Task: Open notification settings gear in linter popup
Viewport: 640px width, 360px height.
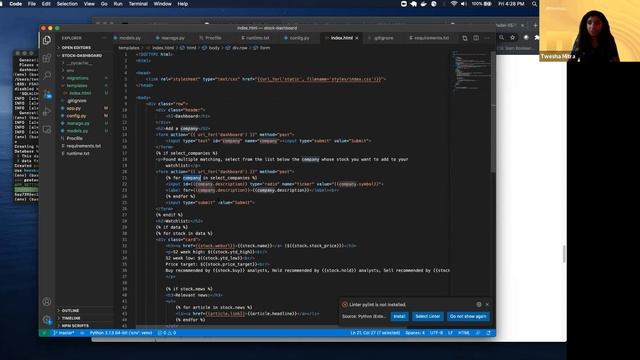Action: pyautogui.click(x=478, y=304)
